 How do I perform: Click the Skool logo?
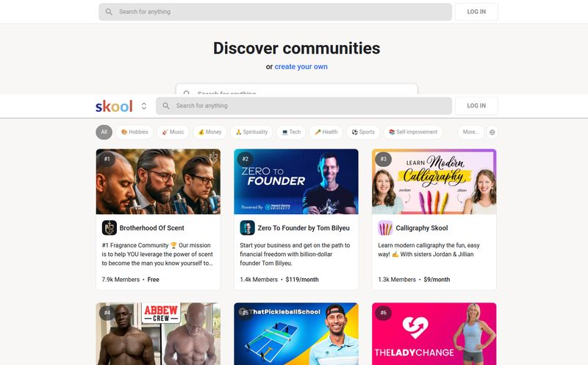[114, 106]
